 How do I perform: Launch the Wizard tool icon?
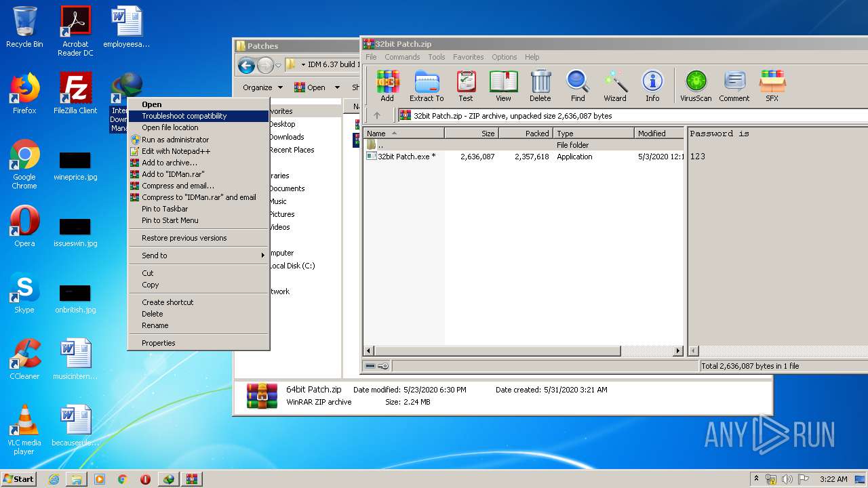(x=615, y=85)
